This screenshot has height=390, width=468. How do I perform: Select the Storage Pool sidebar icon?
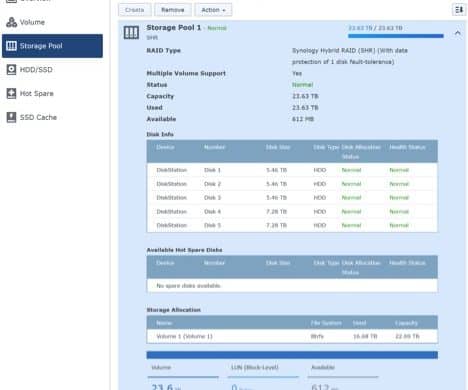coord(11,46)
